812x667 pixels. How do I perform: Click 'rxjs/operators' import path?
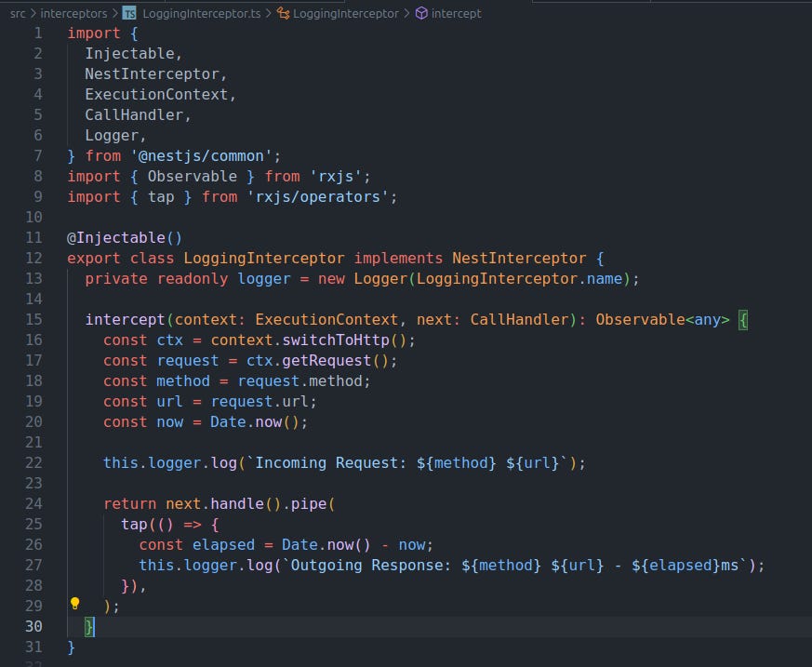tap(317, 197)
